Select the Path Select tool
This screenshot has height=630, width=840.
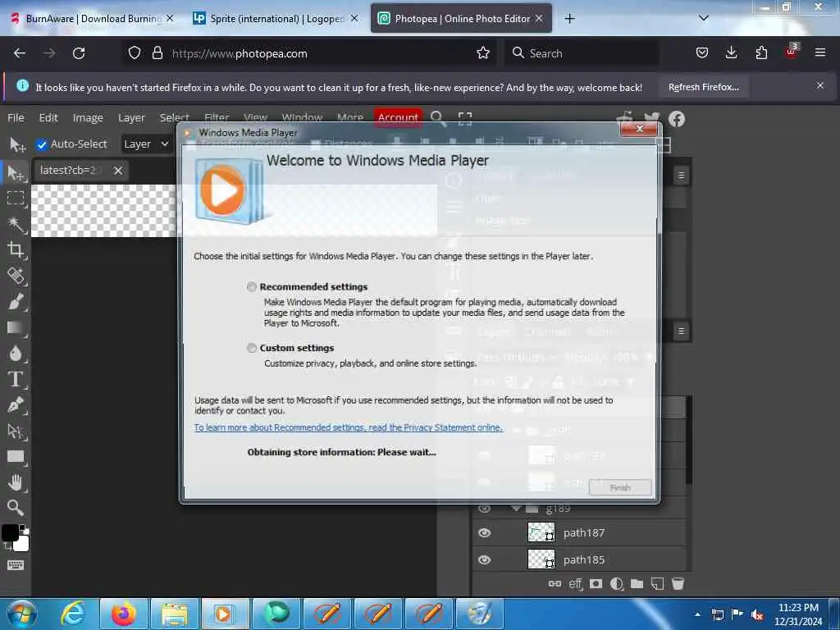point(16,431)
